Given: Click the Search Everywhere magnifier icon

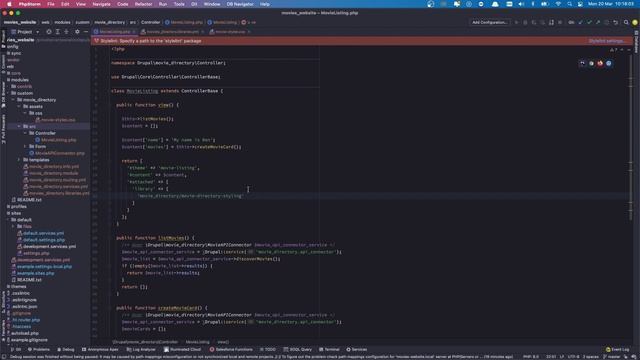Looking at the screenshot, I should [x=626, y=22].
